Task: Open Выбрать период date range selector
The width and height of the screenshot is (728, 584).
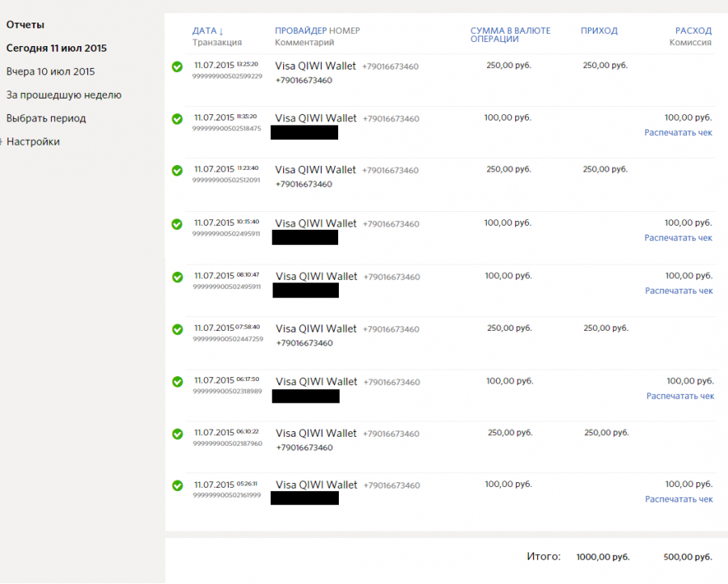Action: point(45,118)
